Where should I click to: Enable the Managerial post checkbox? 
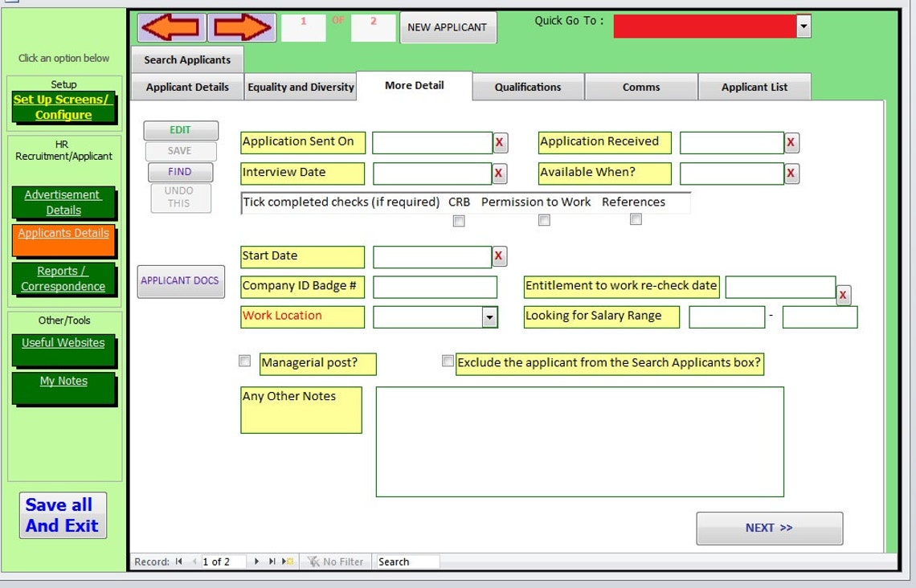click(244, 361)
